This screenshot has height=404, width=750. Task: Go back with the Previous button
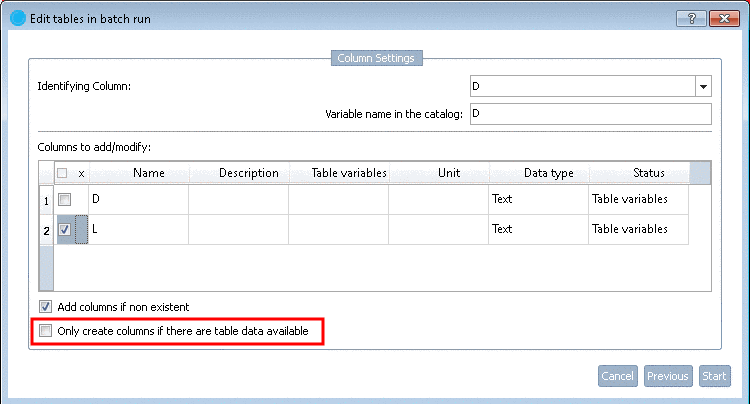coord(668,376)
